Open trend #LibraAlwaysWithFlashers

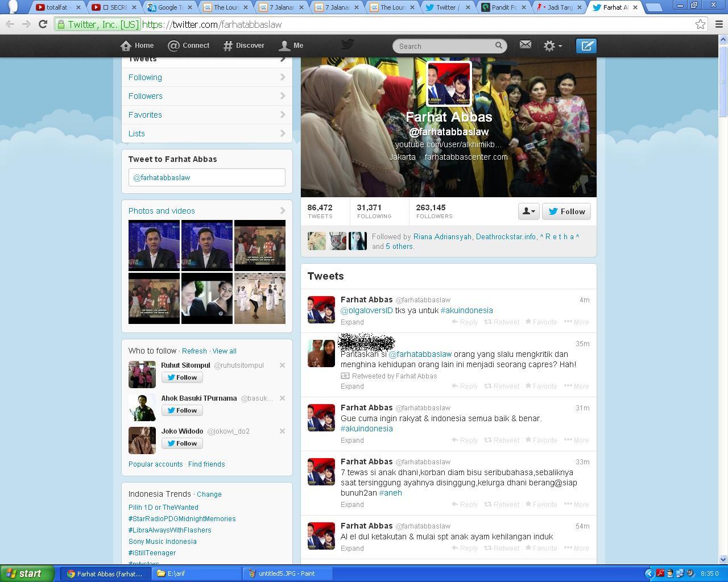click(x=170, y=530)
